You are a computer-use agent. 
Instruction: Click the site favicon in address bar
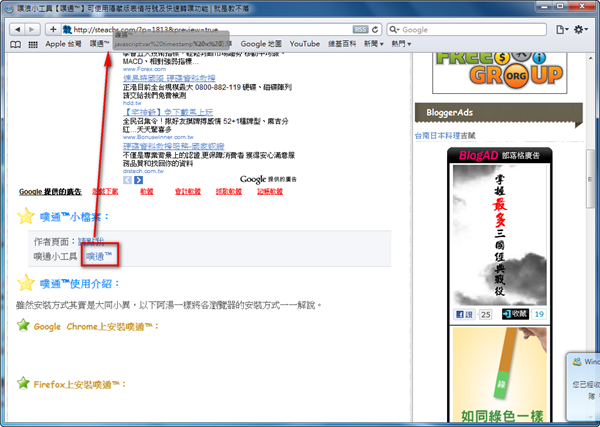[67, 29]
